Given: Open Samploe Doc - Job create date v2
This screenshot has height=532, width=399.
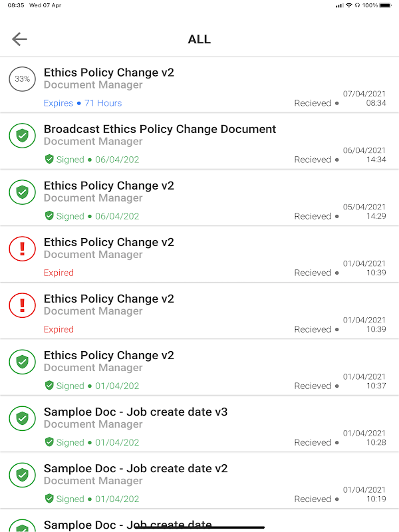Looking at the screenshot, I should point(136,468).
